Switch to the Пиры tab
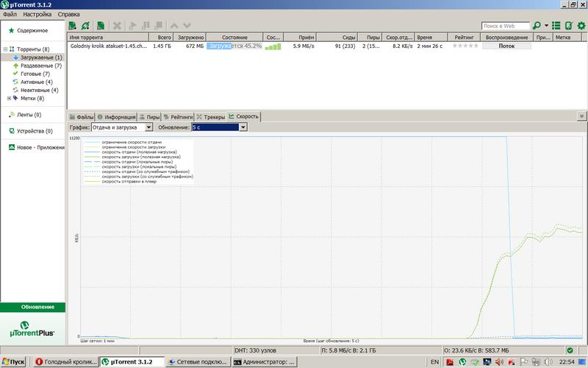Image resolution: width=588 pixels, height=368 pixels. point(149,117)
